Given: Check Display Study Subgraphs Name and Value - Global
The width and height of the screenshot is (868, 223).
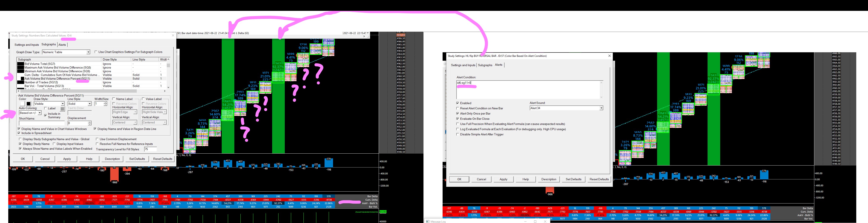Looking at the screenshot, I should point(20,139).
